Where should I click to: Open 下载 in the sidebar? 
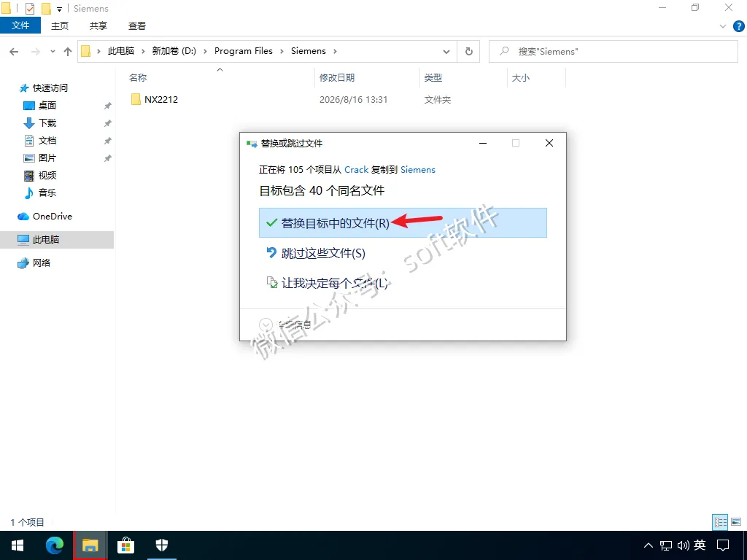[x=40, y=122]
